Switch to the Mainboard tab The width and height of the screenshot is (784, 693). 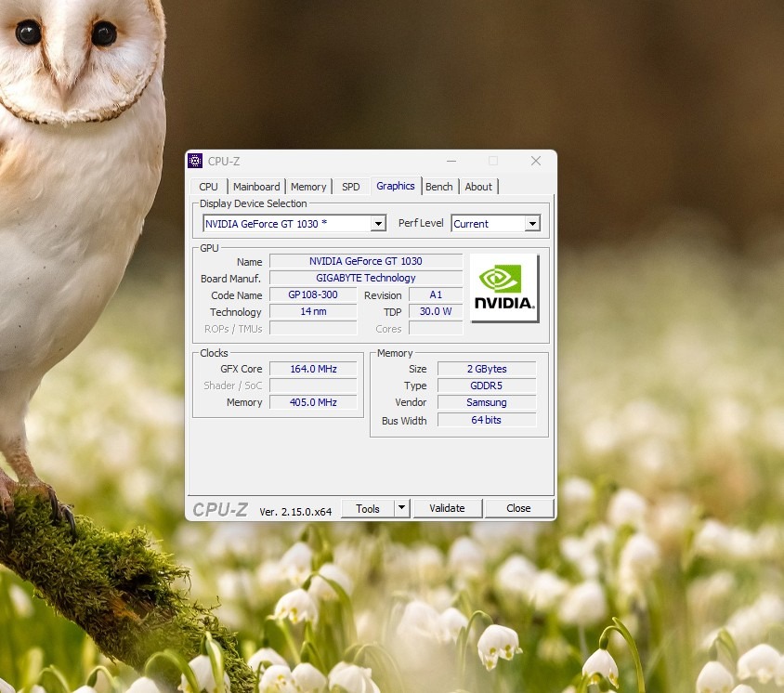pyautogui.click(x=256, y=187)
